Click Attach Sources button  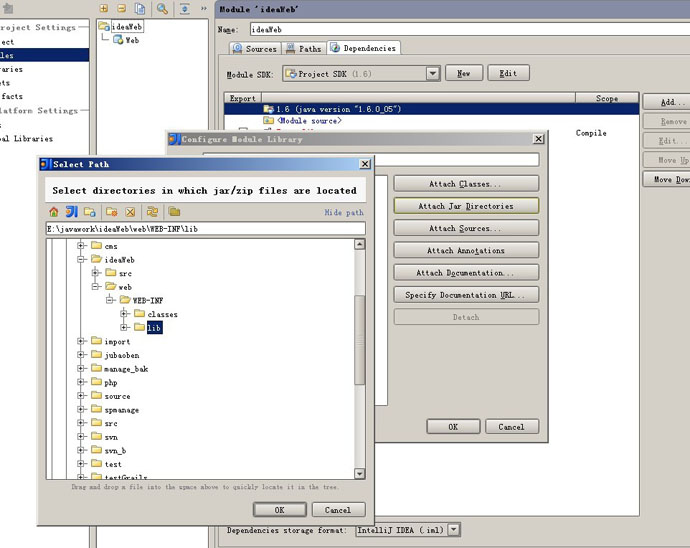(466, 228)
